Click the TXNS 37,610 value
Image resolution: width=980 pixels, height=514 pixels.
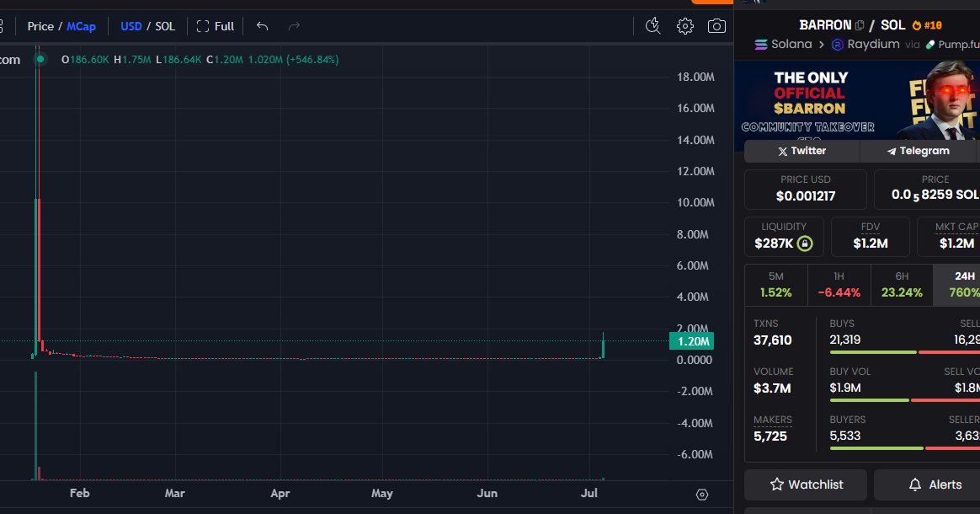[773, 340]
